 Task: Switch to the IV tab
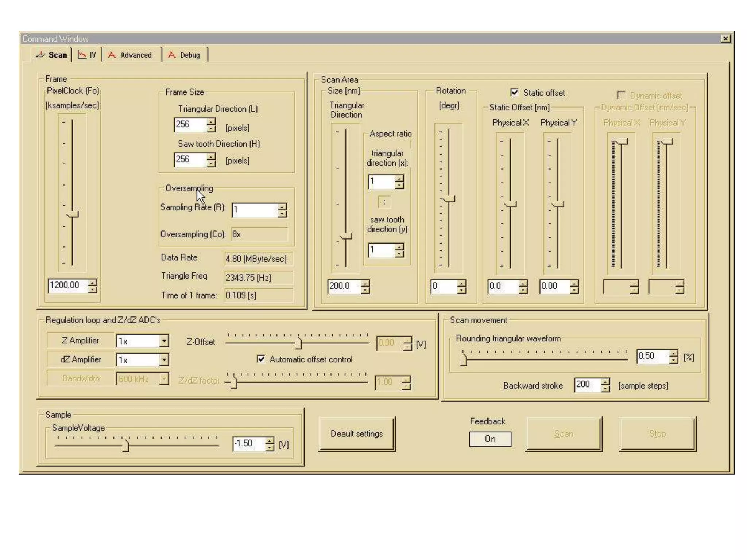click(x=87, y=55)
